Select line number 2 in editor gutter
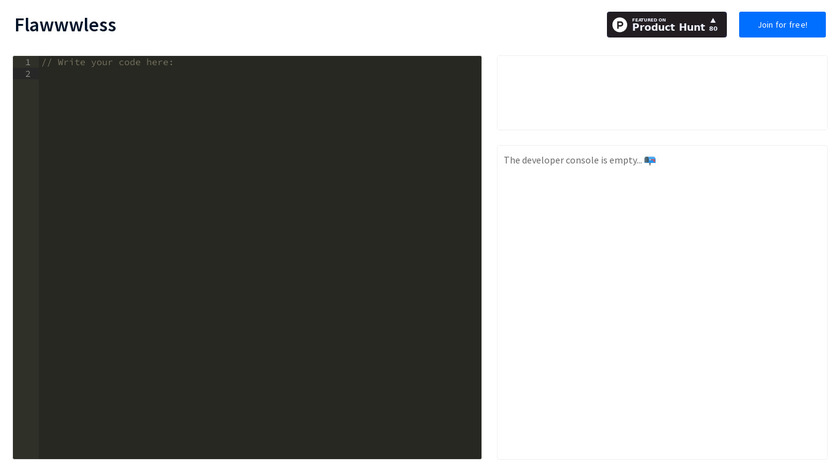The image size is (840, 472). coord(28,74)
